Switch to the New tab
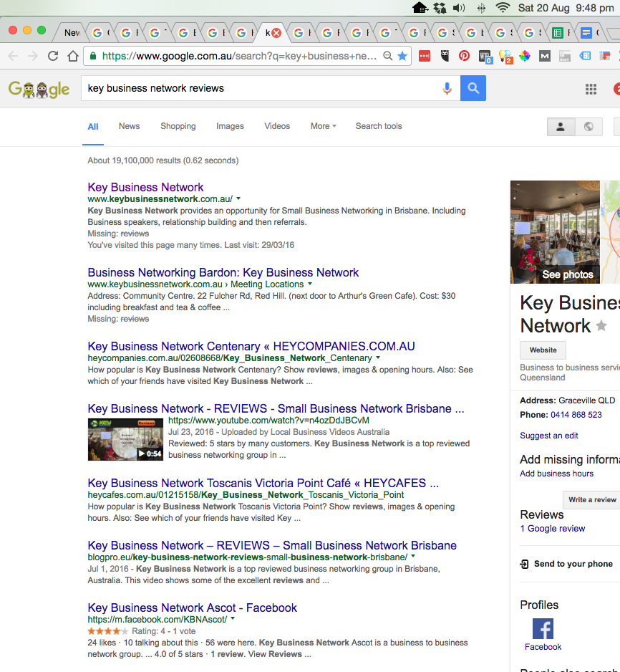The width and height of the screenshot is (620, 672). click(x=72, y=32)
